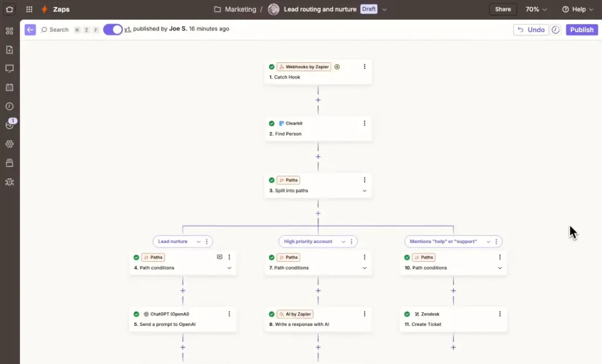
Task: Expand step 10 Path conditions chevron
Action: 500,268
